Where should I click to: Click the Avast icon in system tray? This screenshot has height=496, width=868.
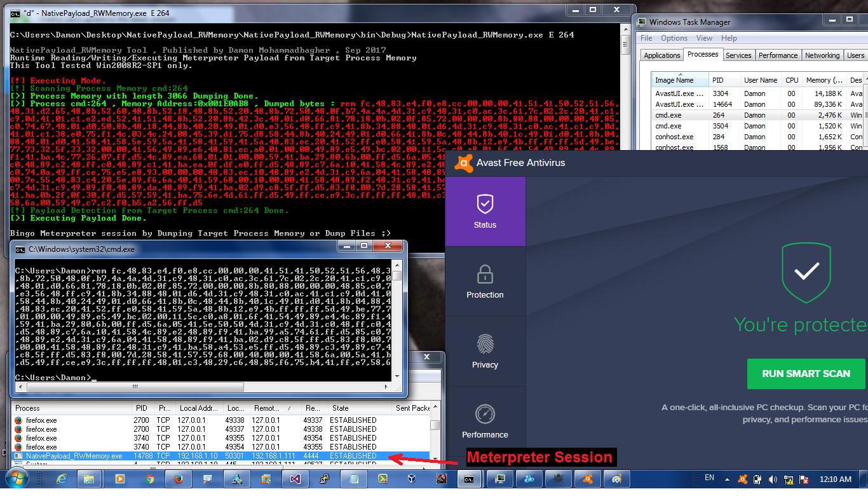742,479
